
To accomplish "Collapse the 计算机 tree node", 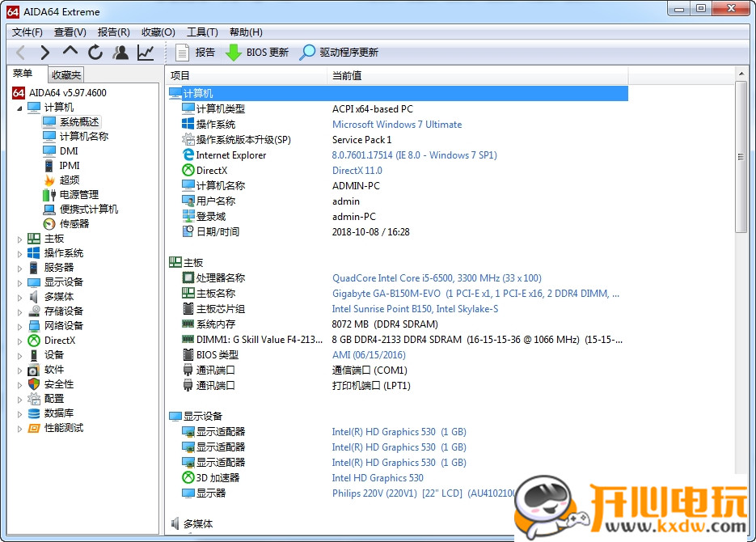I will coord(19,107).
